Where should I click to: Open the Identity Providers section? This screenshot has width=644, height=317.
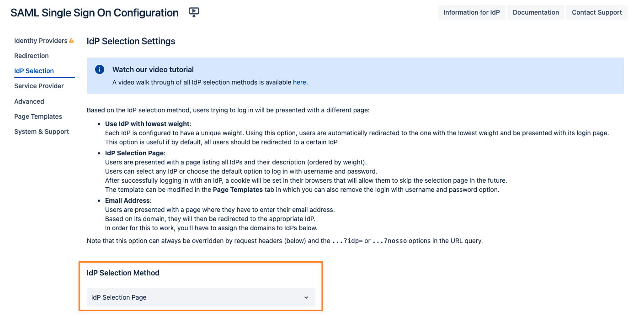(x=41, y=41)
